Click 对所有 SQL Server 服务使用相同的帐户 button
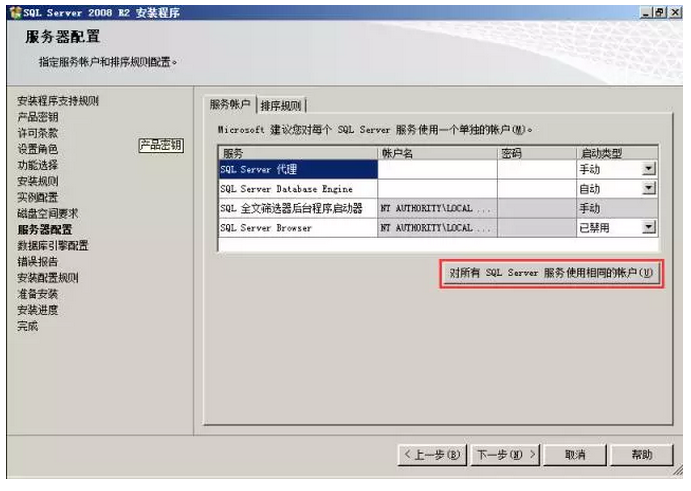 (551, 273)
